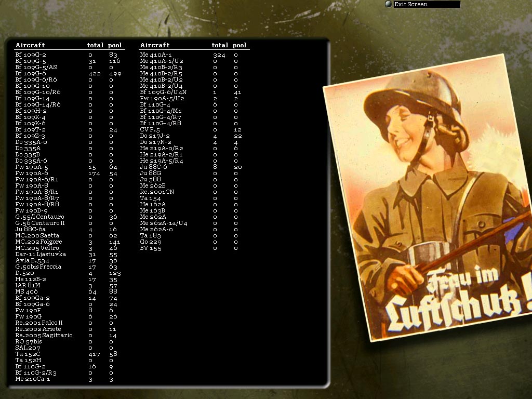Click the Luftschutz propaganda poster image
532x399 pixels.
[x=428, y=198]
